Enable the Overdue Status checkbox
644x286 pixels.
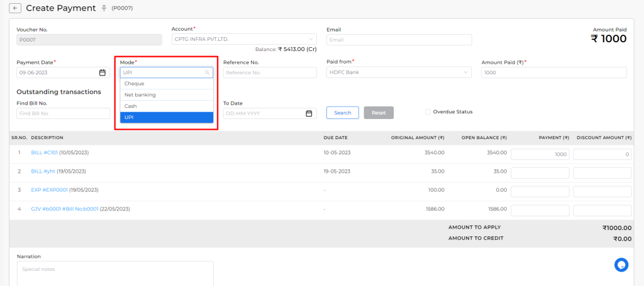[428, 112]
